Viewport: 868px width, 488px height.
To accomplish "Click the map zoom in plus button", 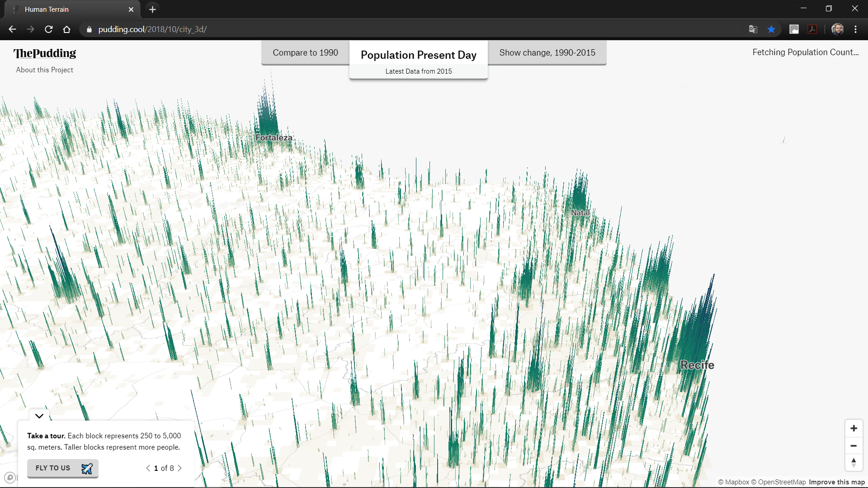I will (854, 428).
